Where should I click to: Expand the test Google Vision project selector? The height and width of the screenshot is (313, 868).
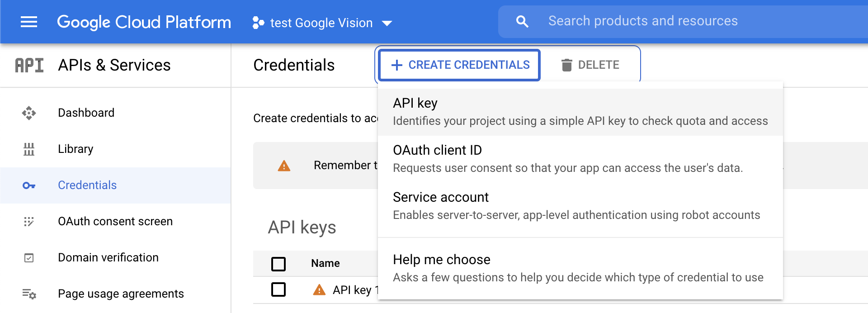point(322,23)
